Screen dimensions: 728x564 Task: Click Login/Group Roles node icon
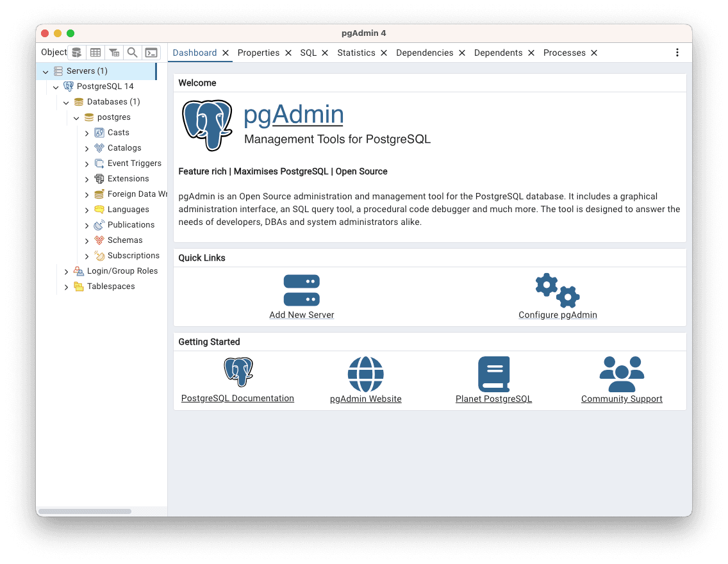click(79, 271)
